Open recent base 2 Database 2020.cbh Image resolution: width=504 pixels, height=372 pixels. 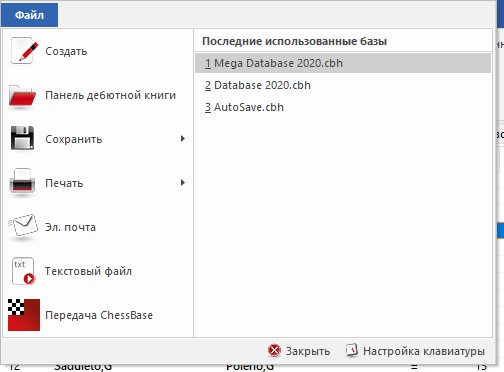(x=258, y=85)
